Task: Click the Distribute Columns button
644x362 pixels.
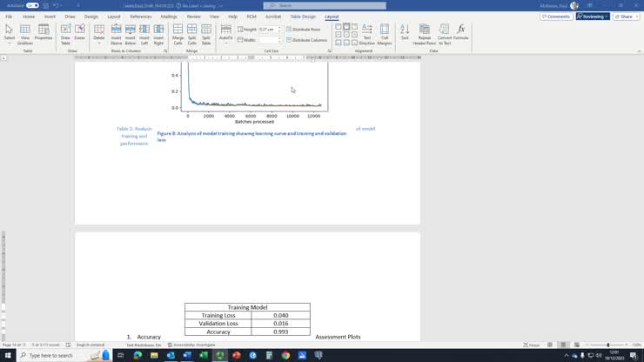Action: (x=307, y=40)
